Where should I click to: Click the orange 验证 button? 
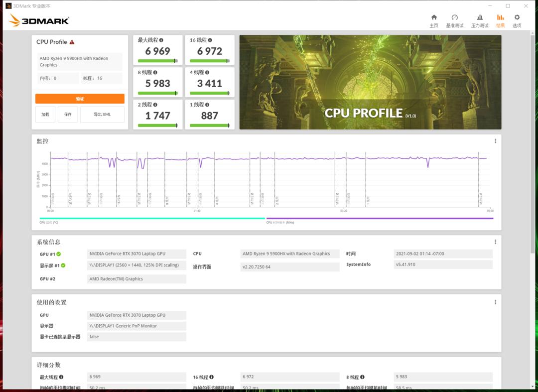(x=80, y=99)
